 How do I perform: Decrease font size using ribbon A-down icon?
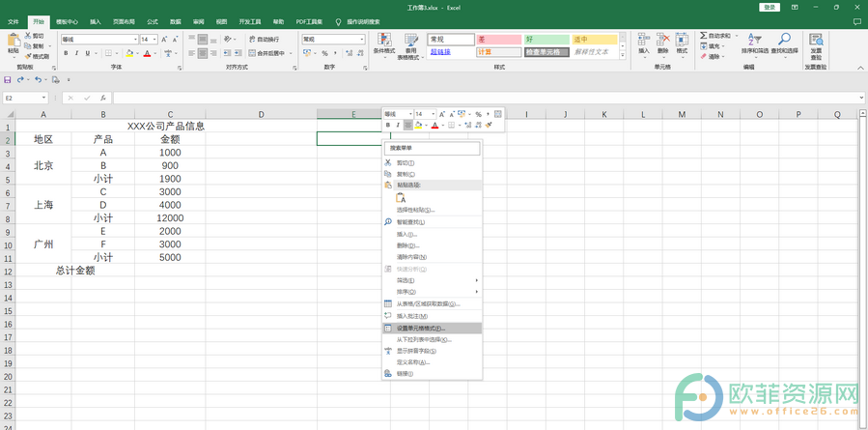(175, 40)
